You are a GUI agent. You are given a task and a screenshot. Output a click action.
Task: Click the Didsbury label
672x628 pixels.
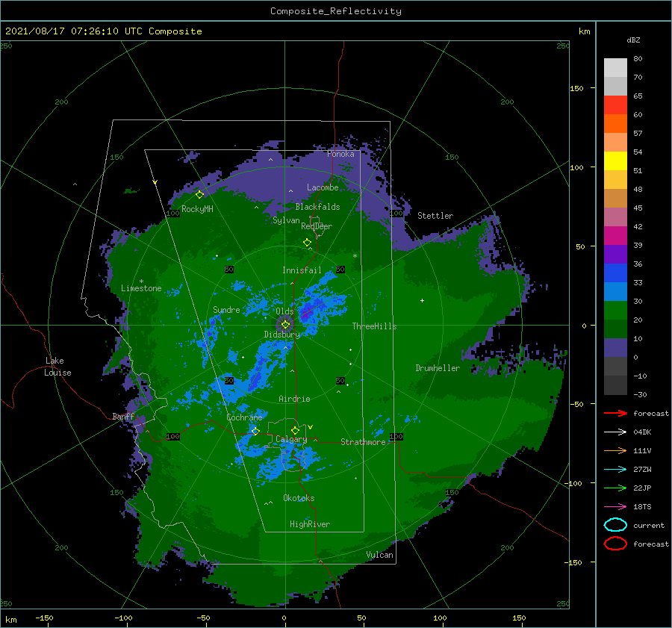point(282,335)
